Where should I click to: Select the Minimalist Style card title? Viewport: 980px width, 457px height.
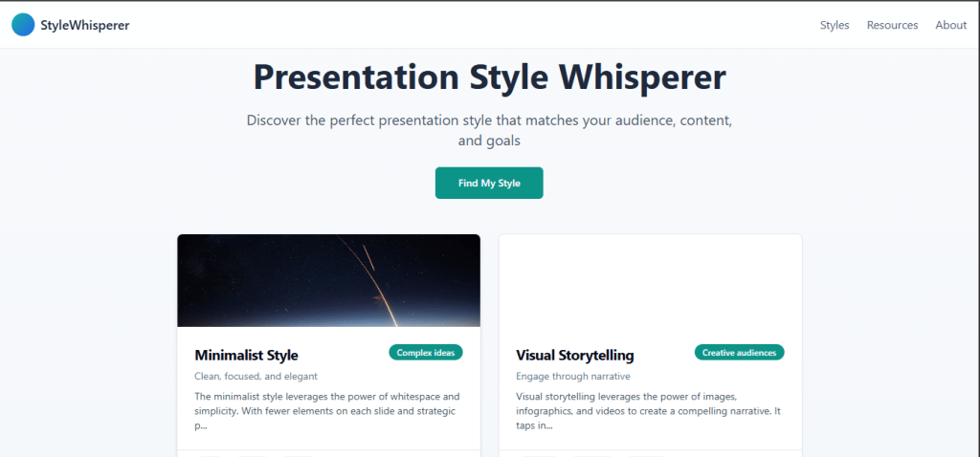246,355
